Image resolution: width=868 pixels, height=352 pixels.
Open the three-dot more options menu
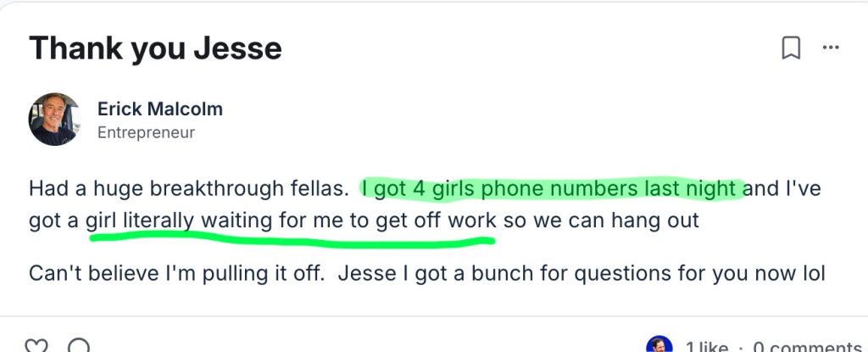(x=831, y=48)
